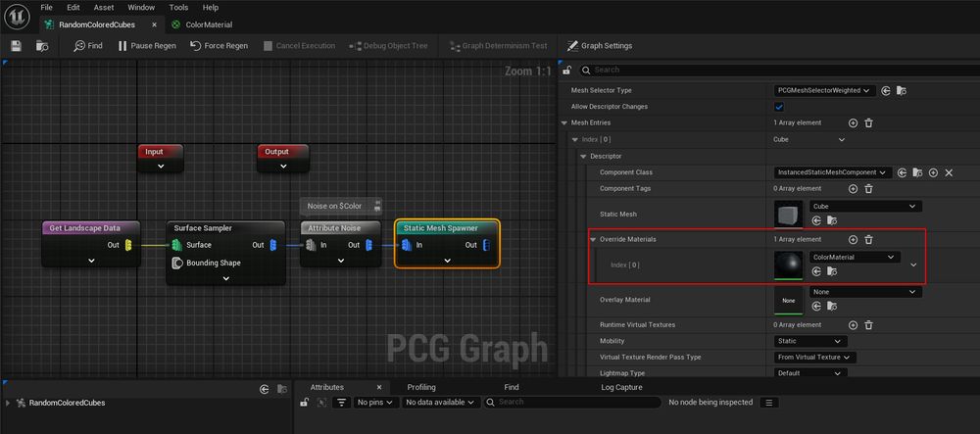Browse to Component Class in content browser
Screen dimensions: 980x434
[917, 172]
